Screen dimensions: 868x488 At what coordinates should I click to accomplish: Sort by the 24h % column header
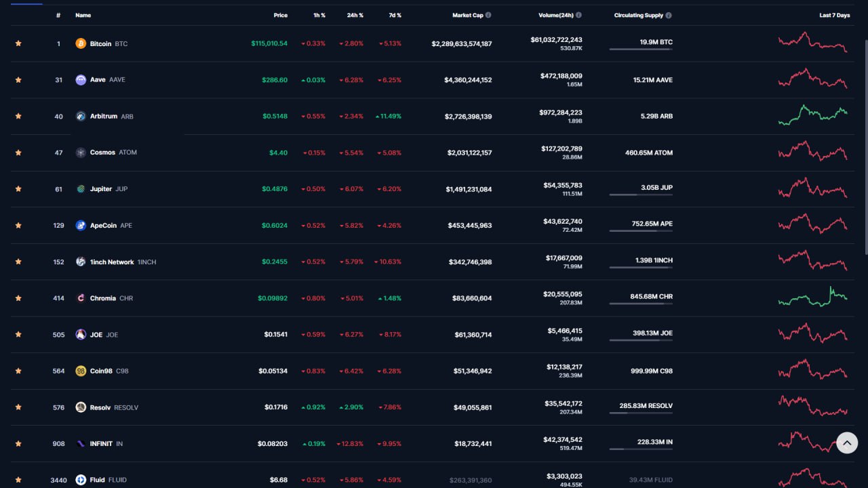click(x=355, y=15)
